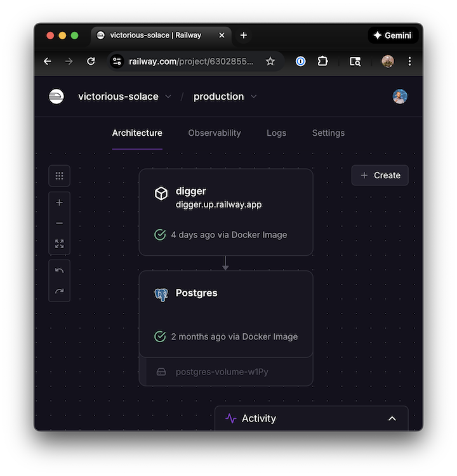The height and width of the screenshot is (476, 457).
Task: Open the 1Password extension icon
Action: [x=301, y=62]
